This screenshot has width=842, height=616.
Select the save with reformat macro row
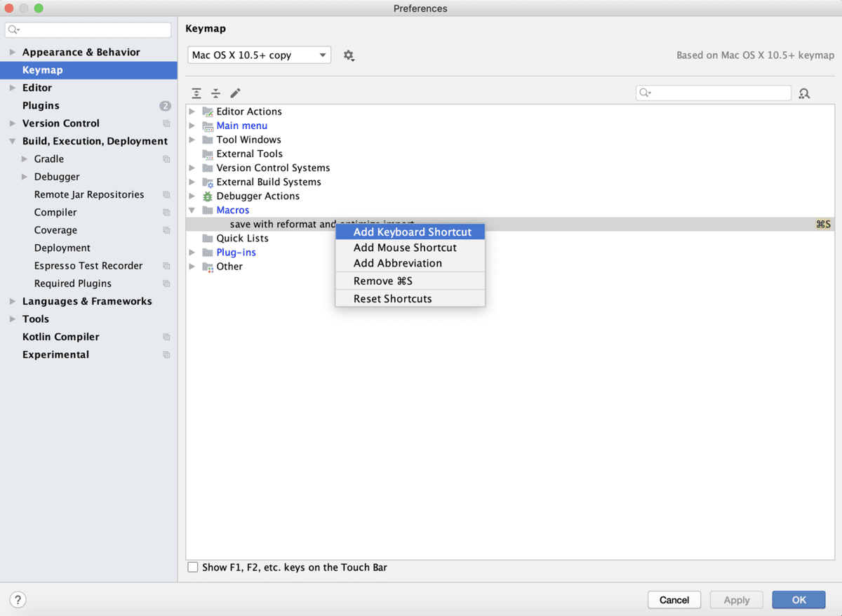510,224
